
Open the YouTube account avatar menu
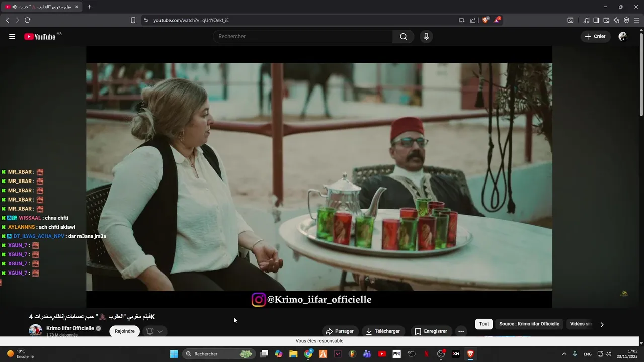coord(622,37)
